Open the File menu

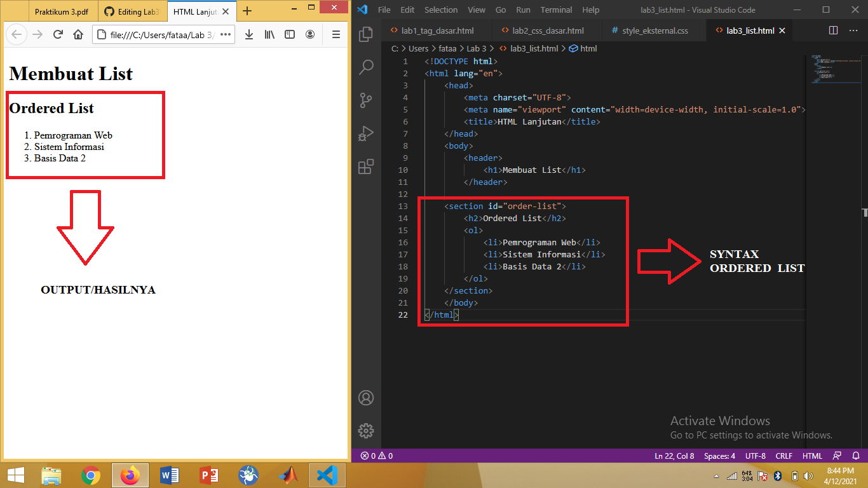384,10
